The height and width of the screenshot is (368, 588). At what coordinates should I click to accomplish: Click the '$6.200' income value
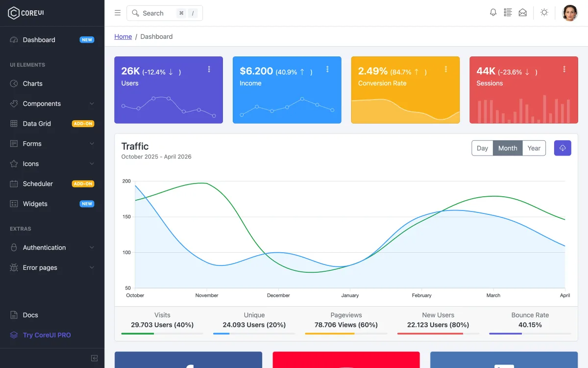(x=256, y=71)
